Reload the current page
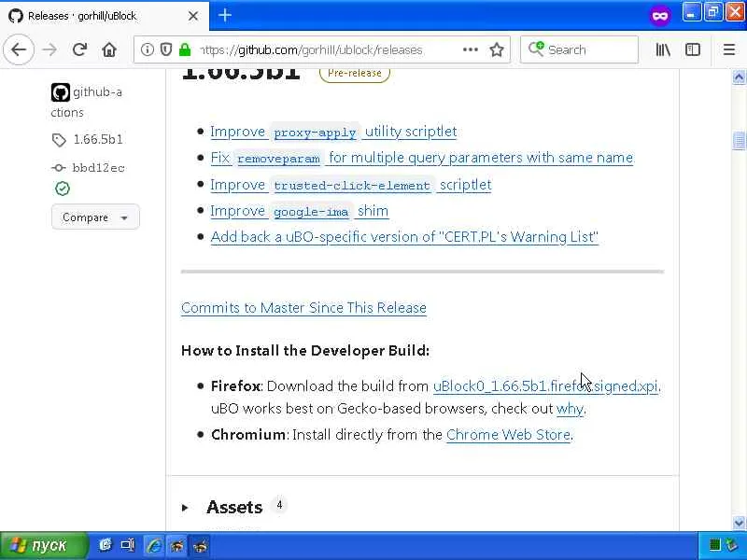 tap(79, 49)
